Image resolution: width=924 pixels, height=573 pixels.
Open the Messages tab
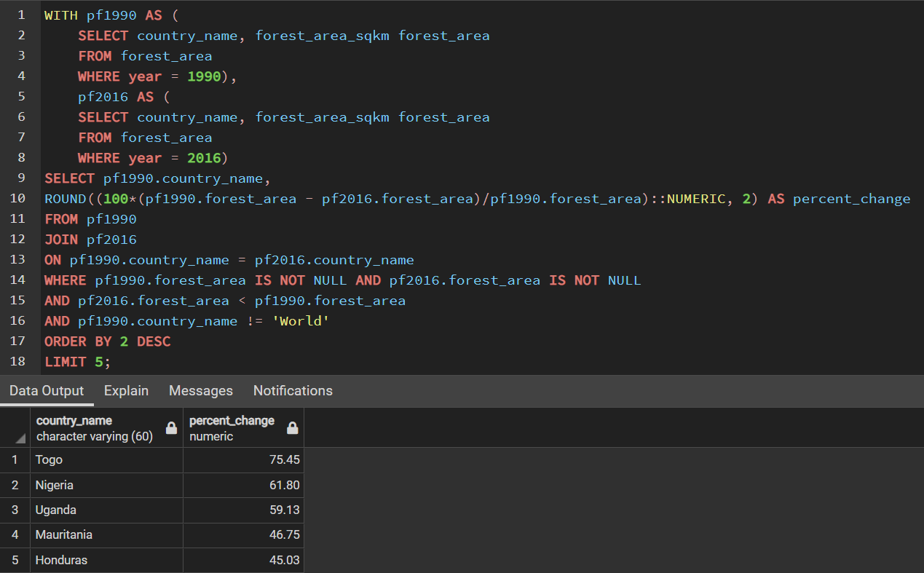point(201,391)
